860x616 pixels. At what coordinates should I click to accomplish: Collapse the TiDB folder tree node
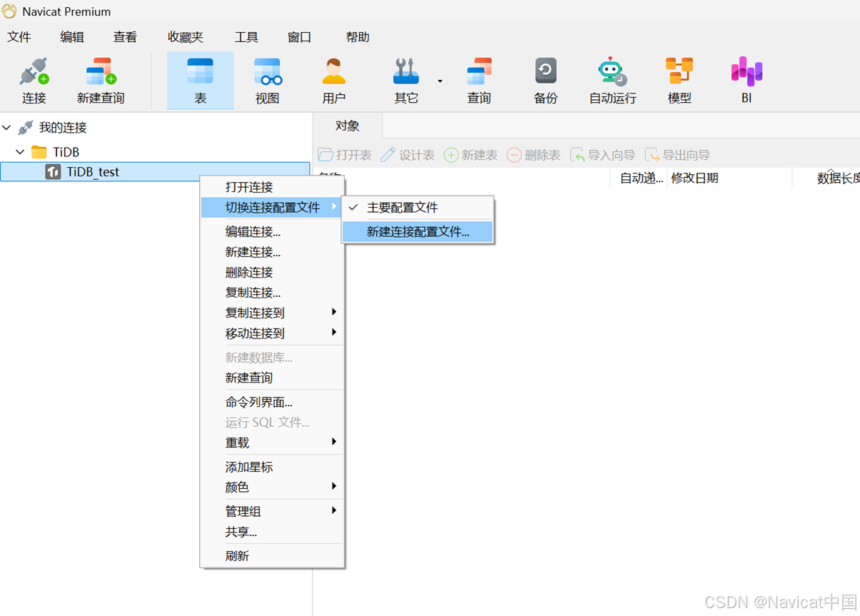coord(20,152)
